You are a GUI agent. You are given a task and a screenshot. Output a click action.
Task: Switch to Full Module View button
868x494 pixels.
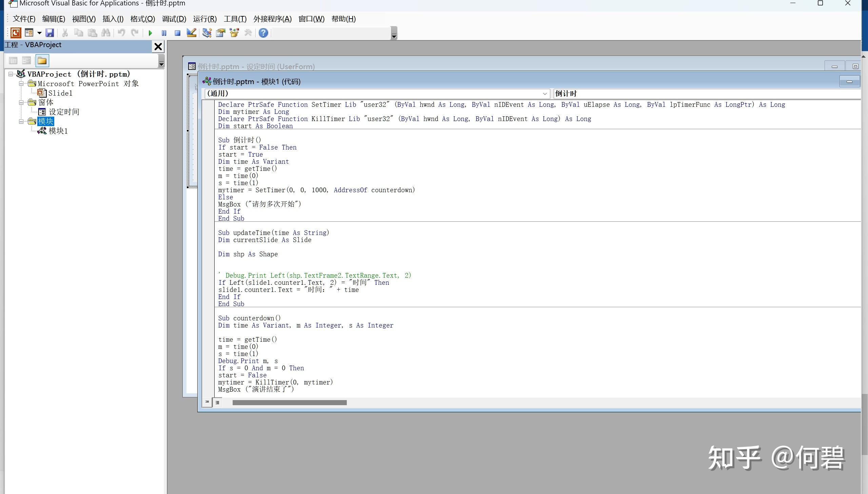coord(217,402)
